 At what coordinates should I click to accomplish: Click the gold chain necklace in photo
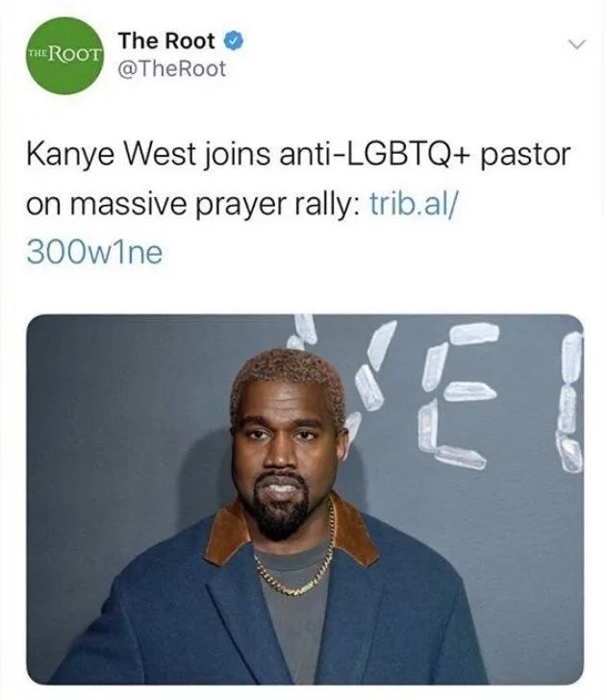click(298, 561)
